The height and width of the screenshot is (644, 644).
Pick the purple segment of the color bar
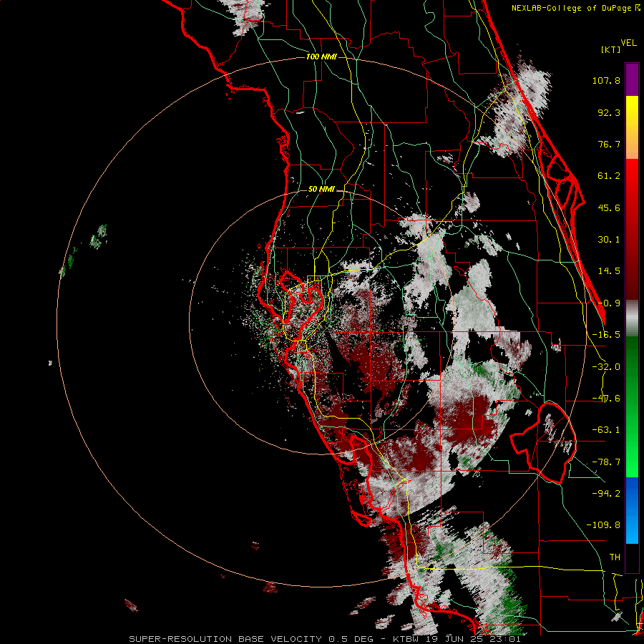pos(632,79)
